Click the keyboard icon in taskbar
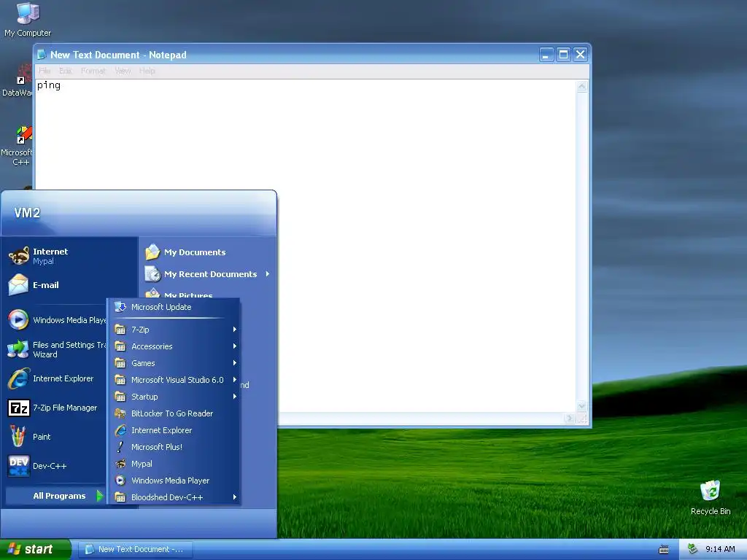Image resolution: width=747 pixels, height=560 pixels. pos(664,550)
